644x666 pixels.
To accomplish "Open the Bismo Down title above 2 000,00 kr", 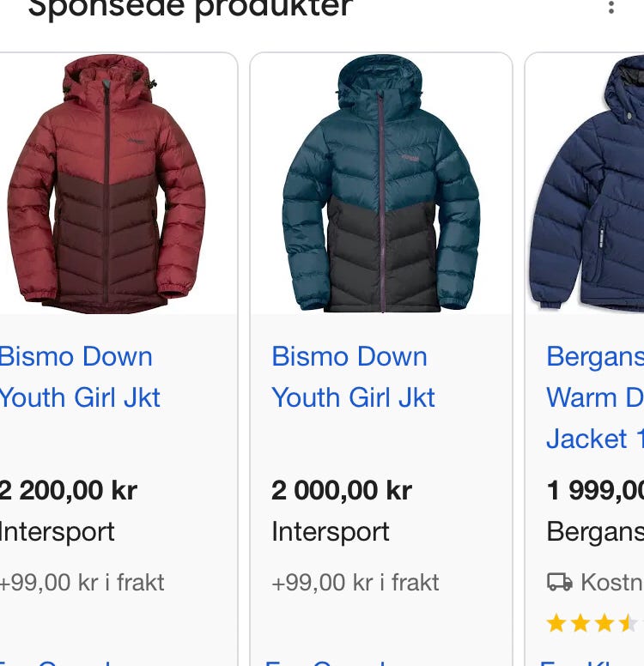I will (x=353, y=377).
